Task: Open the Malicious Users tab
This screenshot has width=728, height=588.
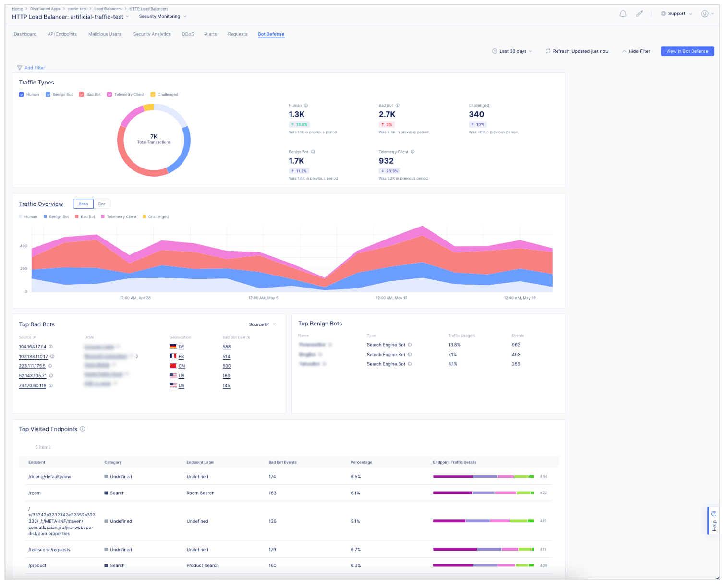Action: coord(105,34)
